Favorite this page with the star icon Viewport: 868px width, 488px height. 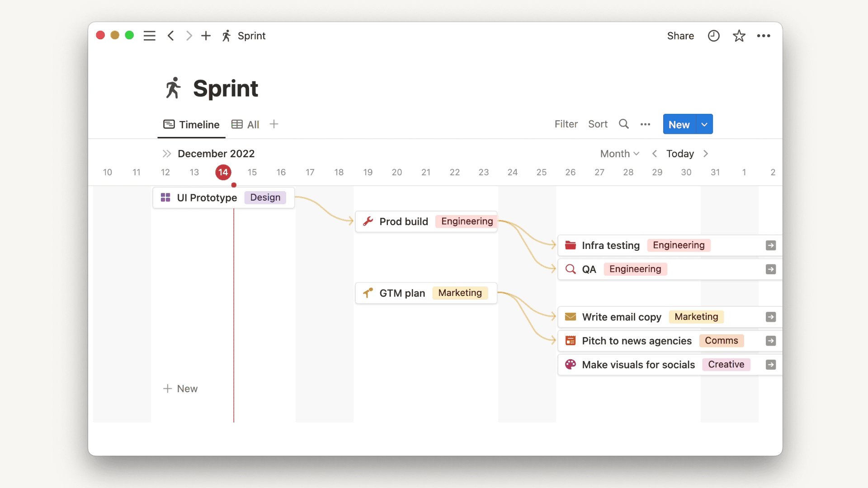tap(739, 36)
